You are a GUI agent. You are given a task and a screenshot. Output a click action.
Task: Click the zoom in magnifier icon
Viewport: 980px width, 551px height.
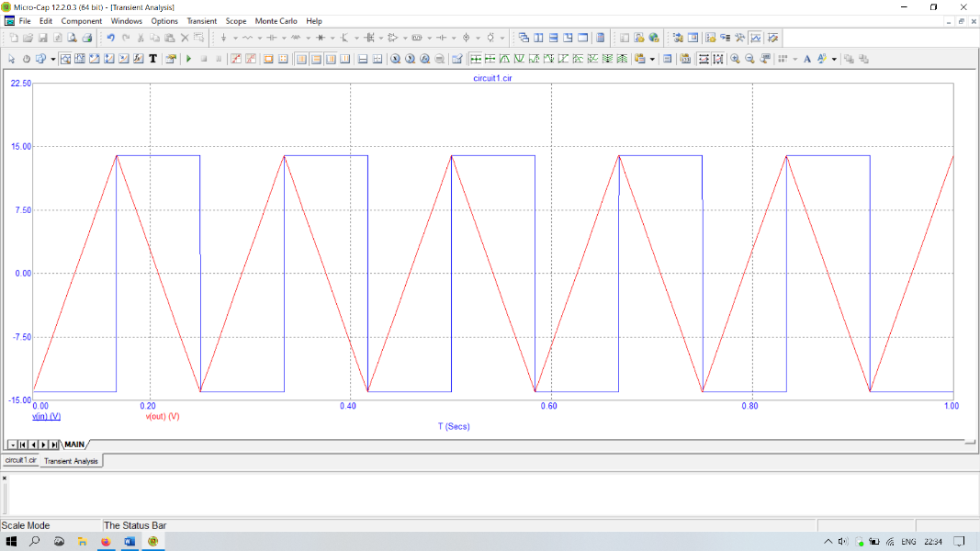[x=735, y=59]
